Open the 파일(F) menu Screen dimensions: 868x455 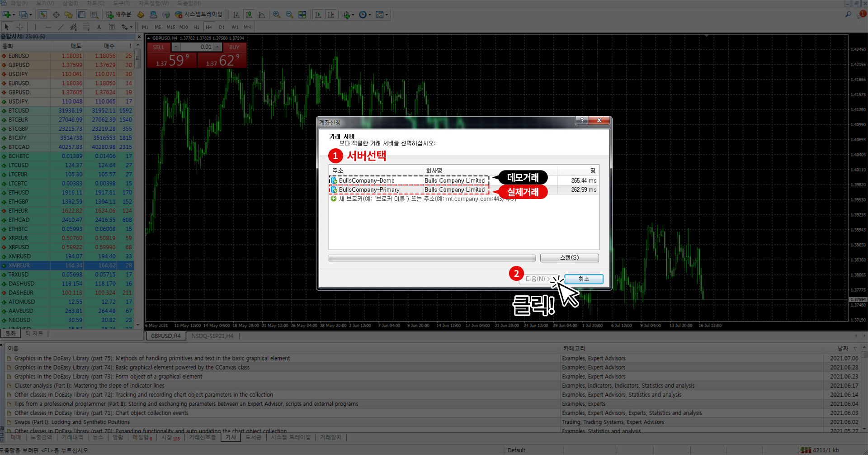pos(19,3)
